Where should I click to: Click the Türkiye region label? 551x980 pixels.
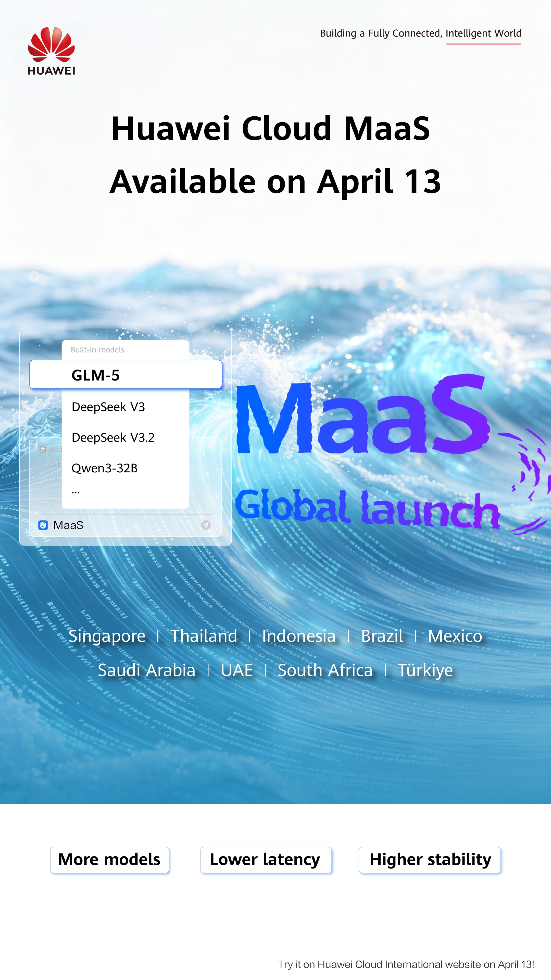coord(425,670)
